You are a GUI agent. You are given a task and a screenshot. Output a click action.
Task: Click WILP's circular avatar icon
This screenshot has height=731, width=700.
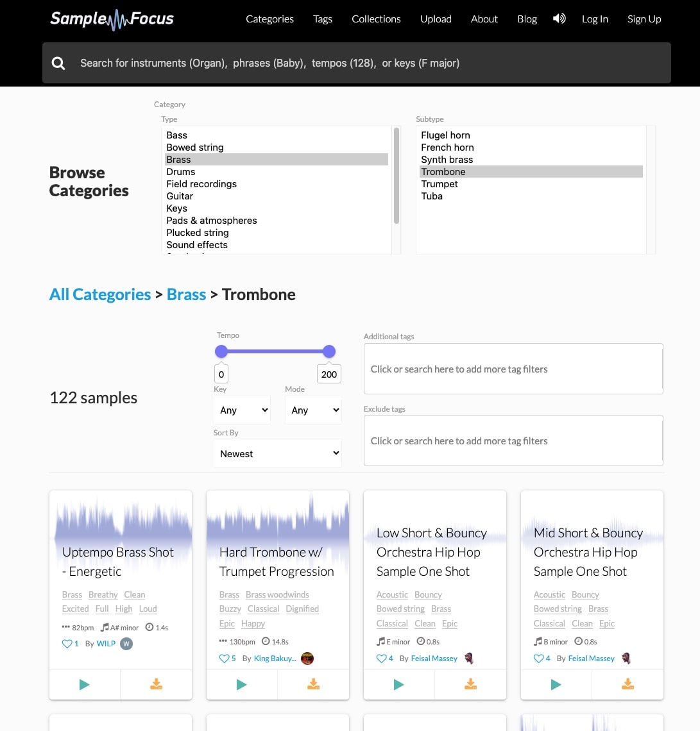(x=126, y=644)
